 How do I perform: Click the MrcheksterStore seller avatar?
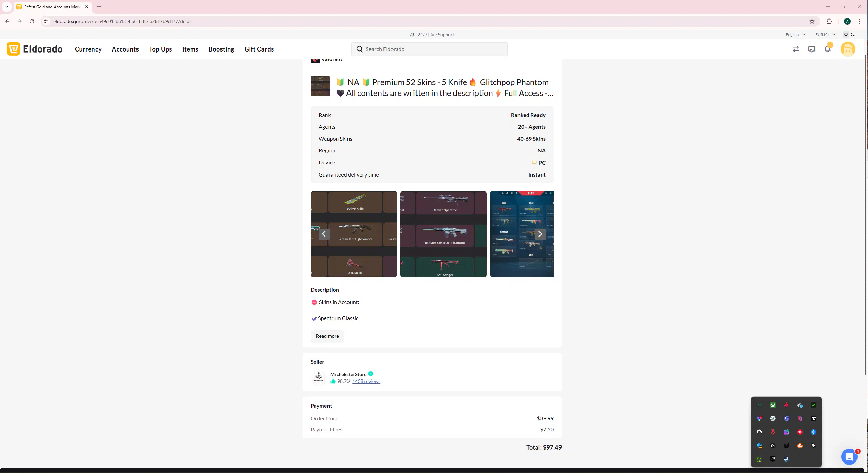click(x=318, y=377)
